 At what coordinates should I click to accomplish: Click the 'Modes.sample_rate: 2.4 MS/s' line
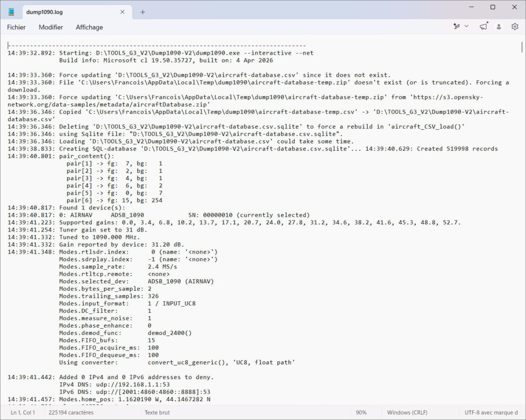click(118, 267)
